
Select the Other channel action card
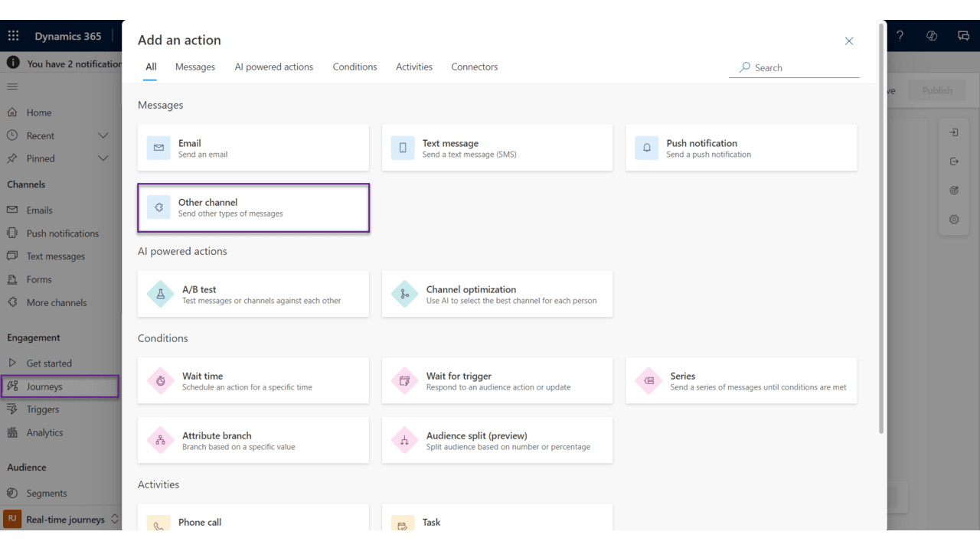click(253, 207)
